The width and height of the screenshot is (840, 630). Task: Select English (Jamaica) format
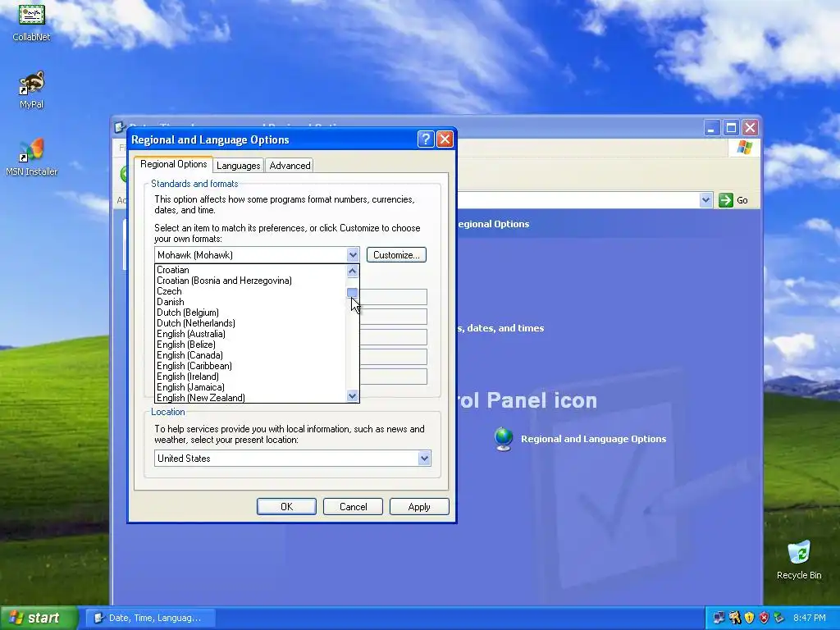(250, 388)
